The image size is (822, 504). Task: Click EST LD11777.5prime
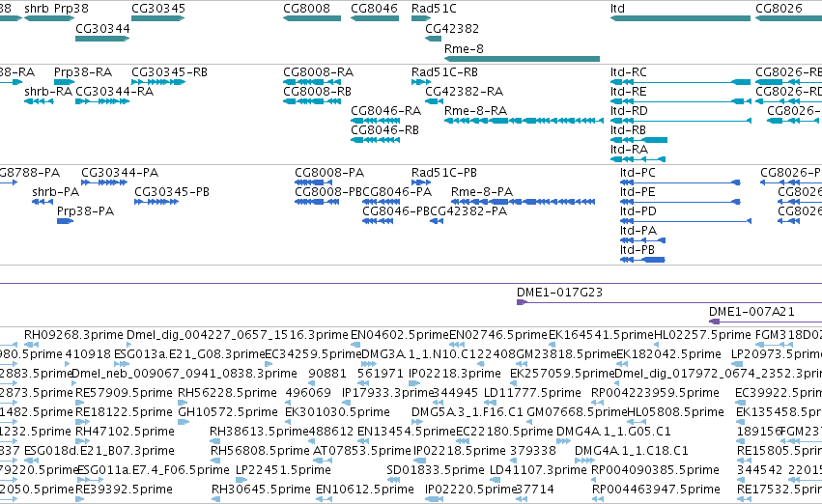click(x=490, y=403)
